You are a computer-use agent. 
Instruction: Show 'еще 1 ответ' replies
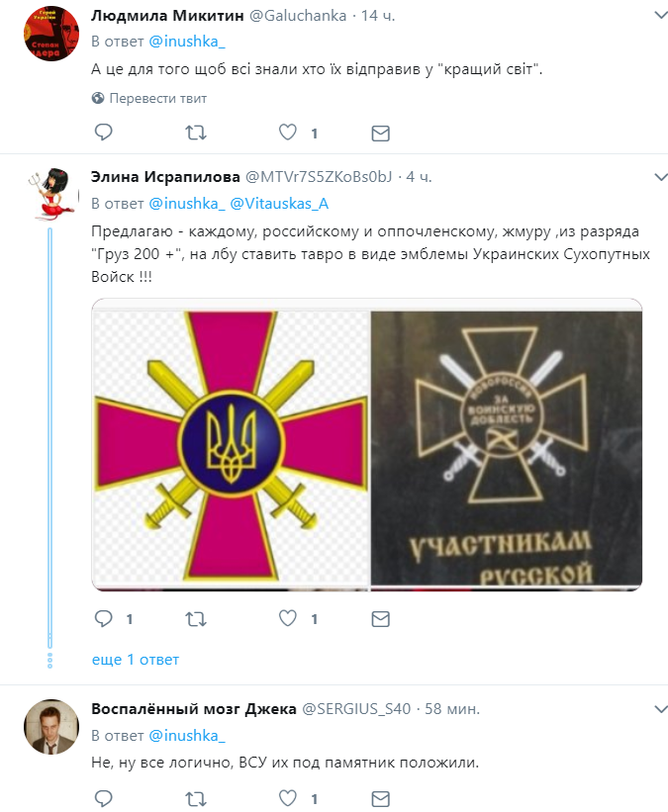tap(135, 659)
